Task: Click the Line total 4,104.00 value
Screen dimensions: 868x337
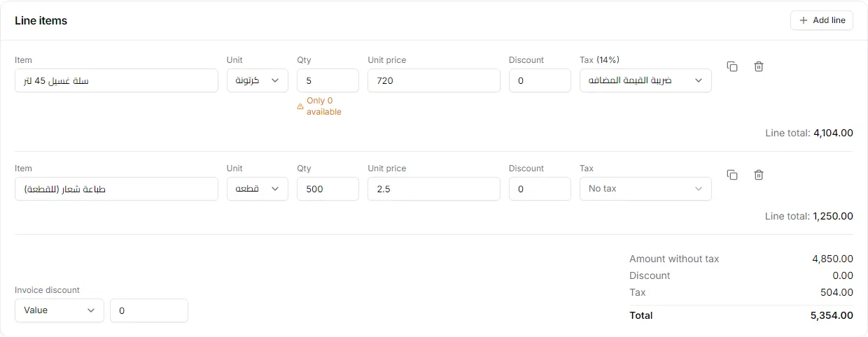Action: [833, 133]
